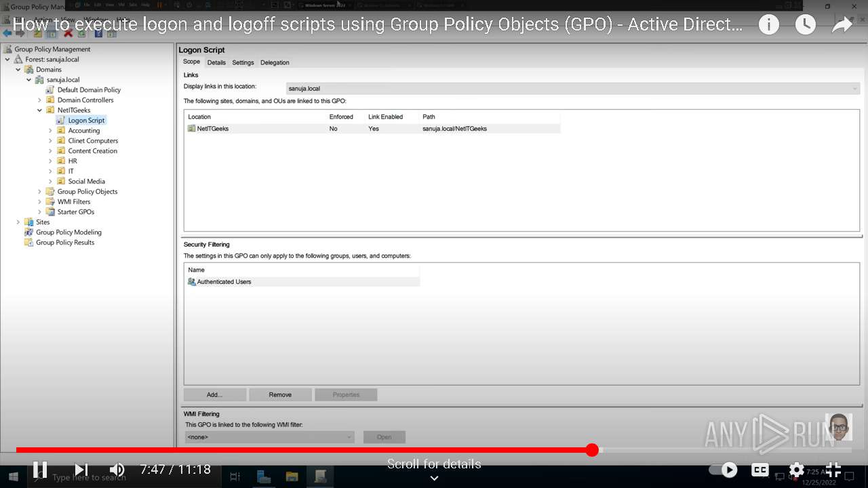This screenshot has width=868, height=488.
Task: Seek using the red progress bar knob
Action: (592, 450)
